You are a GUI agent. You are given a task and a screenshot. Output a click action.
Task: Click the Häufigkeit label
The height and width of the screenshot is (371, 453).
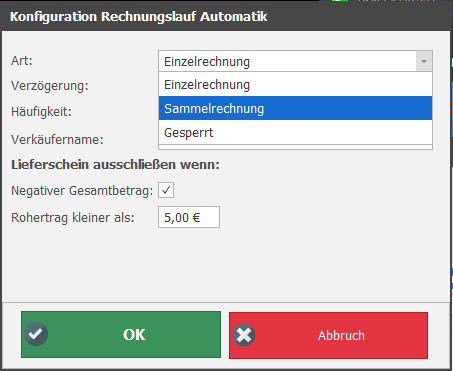[x=41, y=111]
